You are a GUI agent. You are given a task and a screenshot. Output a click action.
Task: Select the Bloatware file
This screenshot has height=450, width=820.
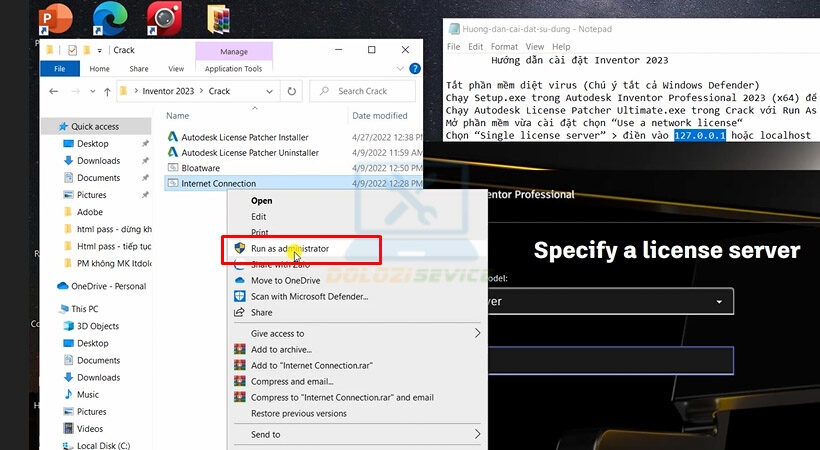pos(200,168)
